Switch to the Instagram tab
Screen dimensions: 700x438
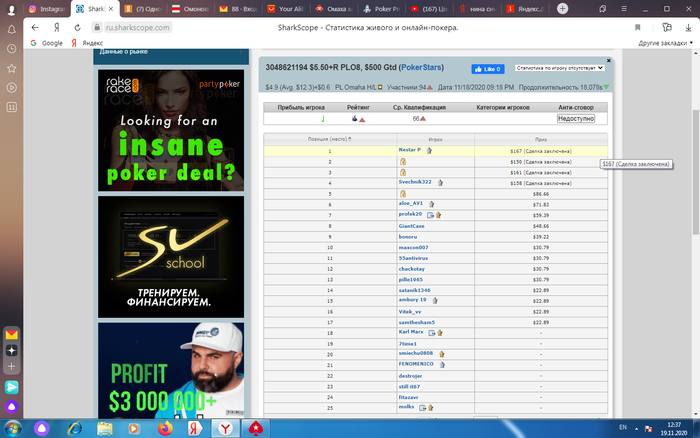[46, 8]
